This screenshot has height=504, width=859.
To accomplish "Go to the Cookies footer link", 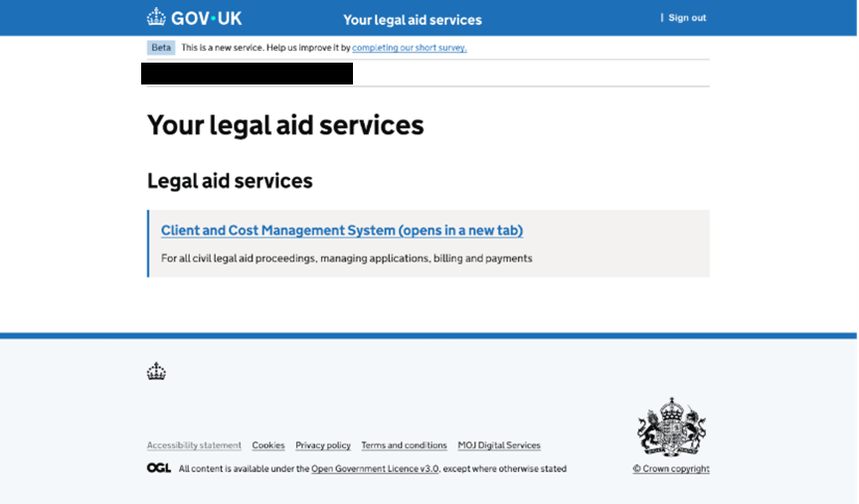I will [268, 445].
